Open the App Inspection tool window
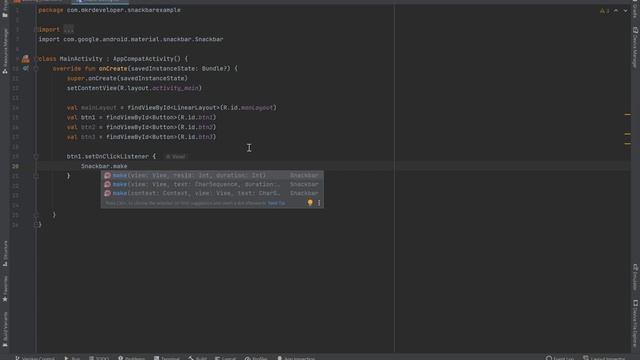Viewport: 640px width, 360px height. point(296,358)
